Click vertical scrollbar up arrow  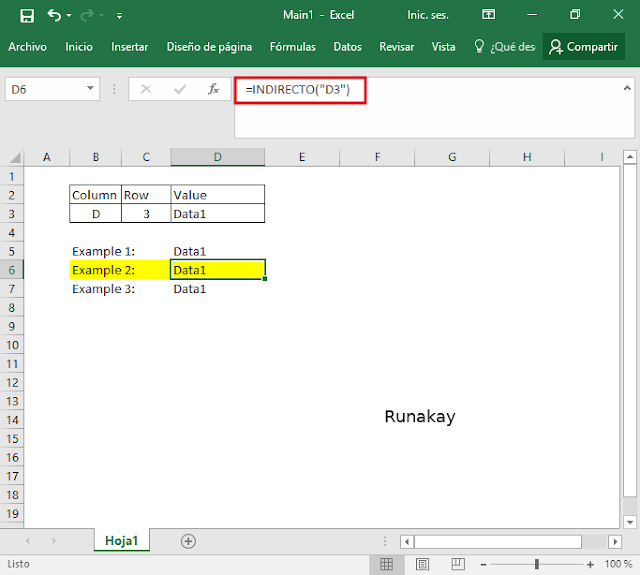point(630,157)
